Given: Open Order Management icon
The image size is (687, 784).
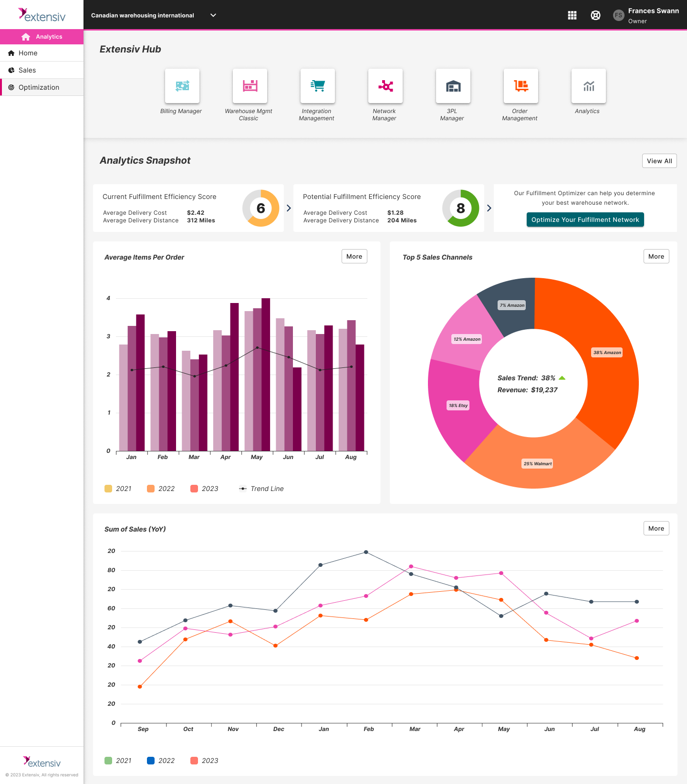Looking at the screenshot, I should click(x=521, y=86).
